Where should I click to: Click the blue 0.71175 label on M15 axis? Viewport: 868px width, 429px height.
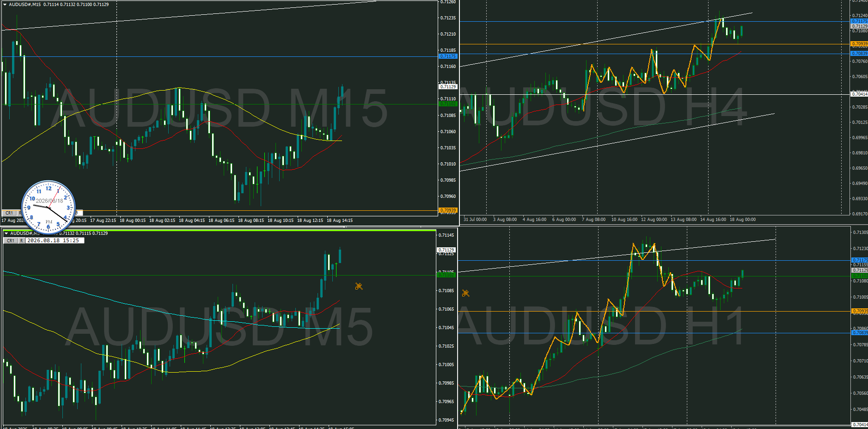447,56
